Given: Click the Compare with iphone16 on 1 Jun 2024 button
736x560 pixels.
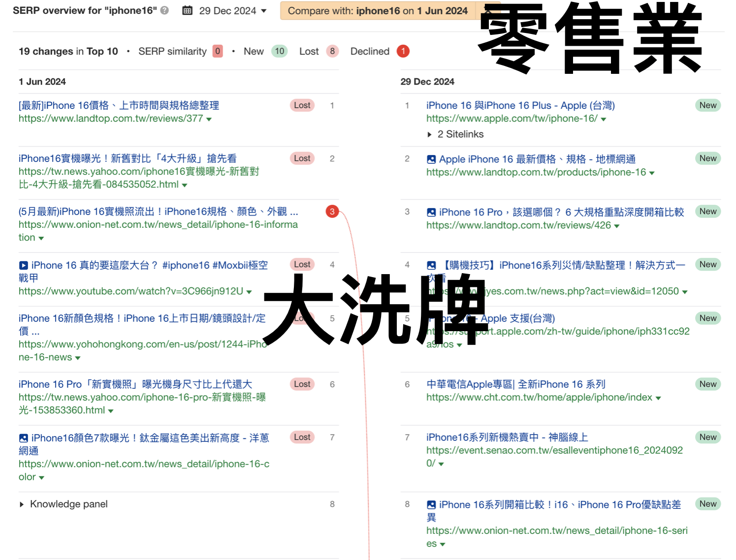Looking at the screenshot, I should pyautogui.click(x=378, y=11).
